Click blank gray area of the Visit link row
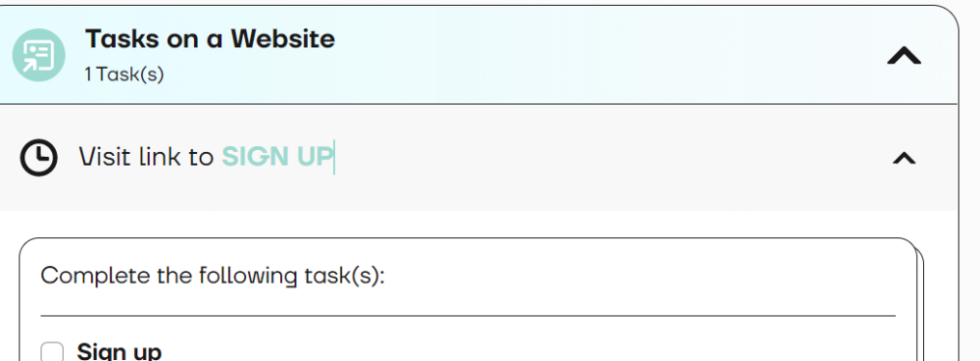Viewport: 980px width, 361px height. point(594,158)
